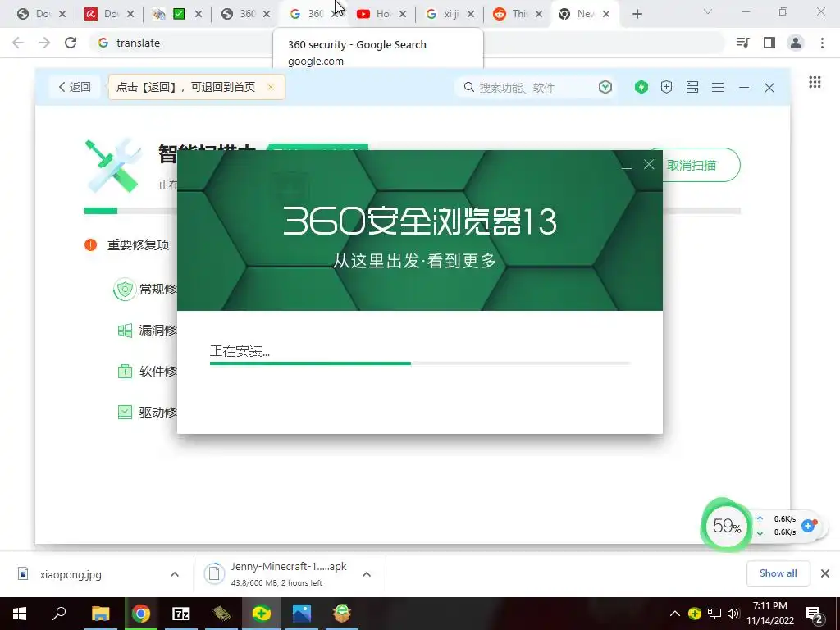Open 7-Zip from the taskbar
Image resolution: width=840 pixels, height=630 pixels.
180,614
